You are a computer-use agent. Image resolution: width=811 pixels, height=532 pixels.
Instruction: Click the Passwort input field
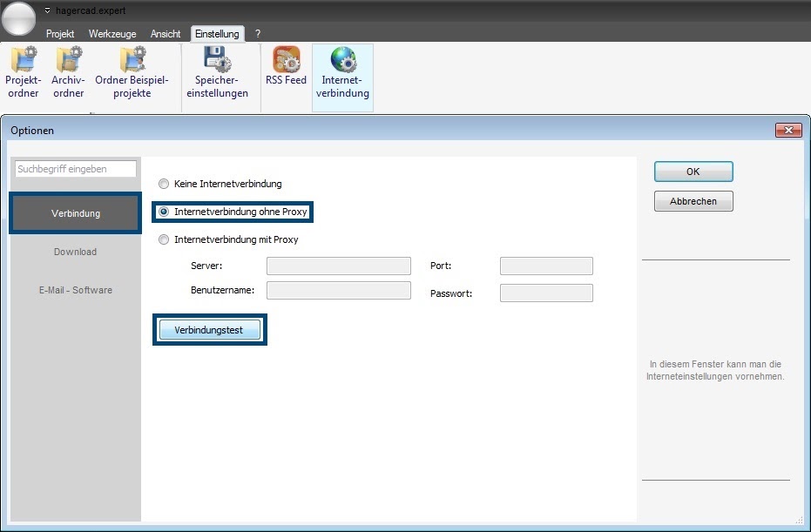[x=546, y=293]
